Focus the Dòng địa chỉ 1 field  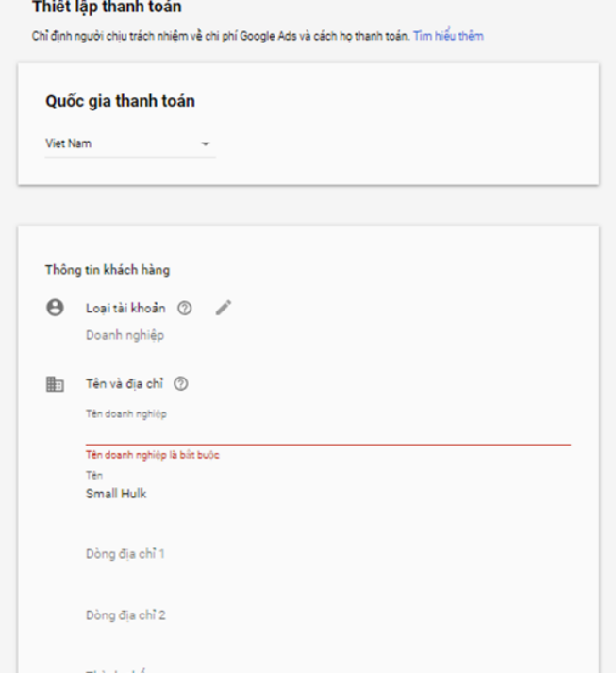point(328,554)
